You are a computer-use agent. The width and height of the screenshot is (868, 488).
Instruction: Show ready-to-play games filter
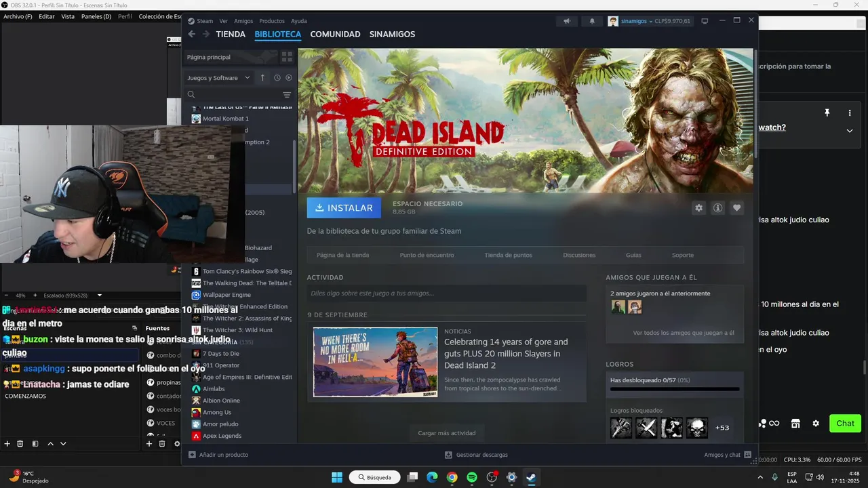click(x=289, y=78)
